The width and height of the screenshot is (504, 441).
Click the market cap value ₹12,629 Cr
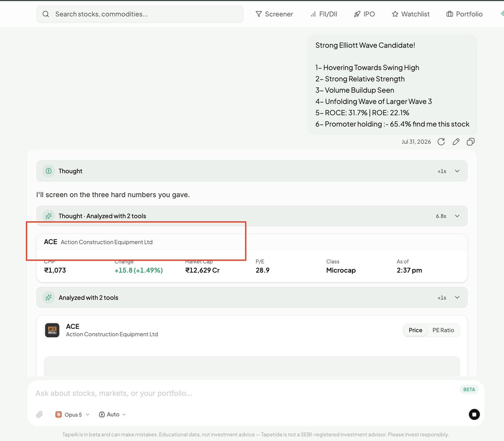click(x=202, y=270)
